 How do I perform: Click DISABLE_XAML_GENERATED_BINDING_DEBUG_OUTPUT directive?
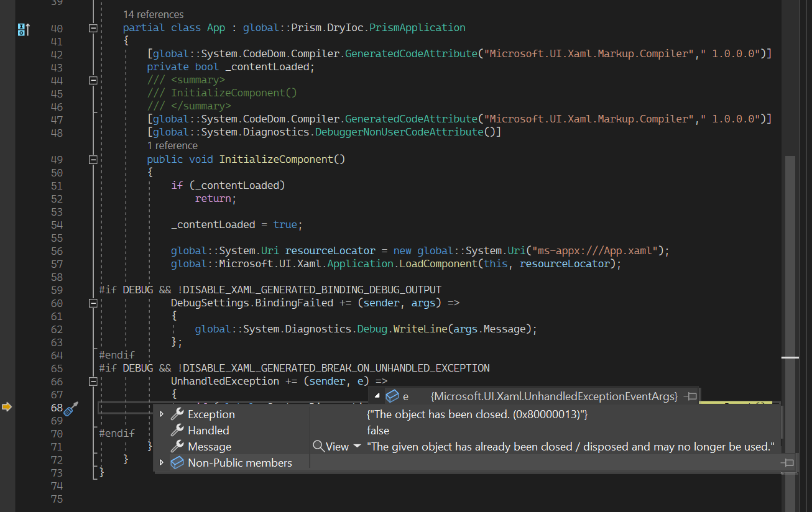click(312, 290)
